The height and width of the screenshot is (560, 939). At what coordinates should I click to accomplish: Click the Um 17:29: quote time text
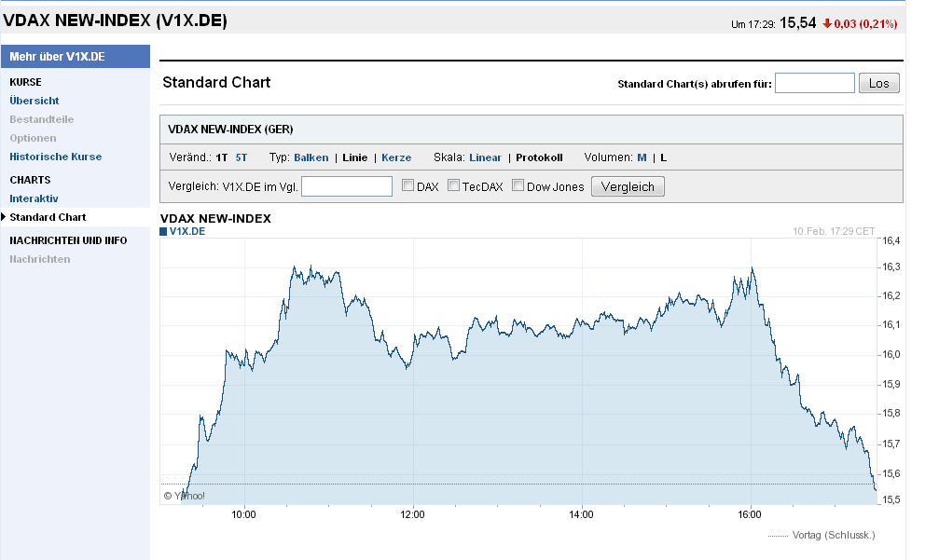point(753,24)
